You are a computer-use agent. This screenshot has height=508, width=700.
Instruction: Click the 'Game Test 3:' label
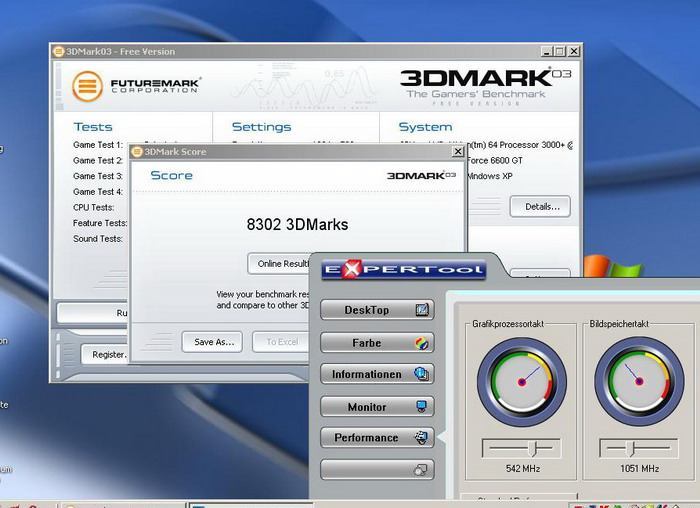click(x=98, y=176)
